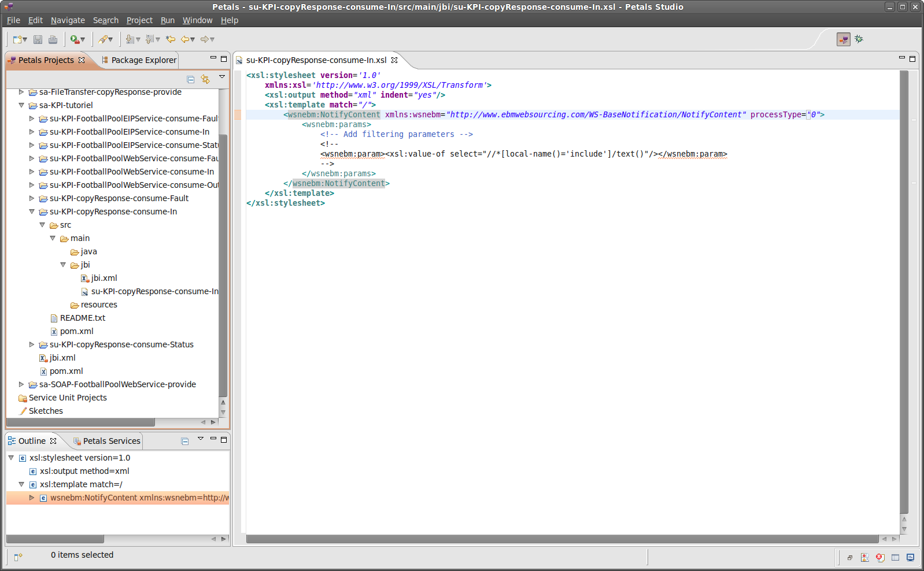Close the su-KPI-copyResponse-consume-In.xsl editor tab
This screenshot has width=924, height=571.
tap(394, 60)
